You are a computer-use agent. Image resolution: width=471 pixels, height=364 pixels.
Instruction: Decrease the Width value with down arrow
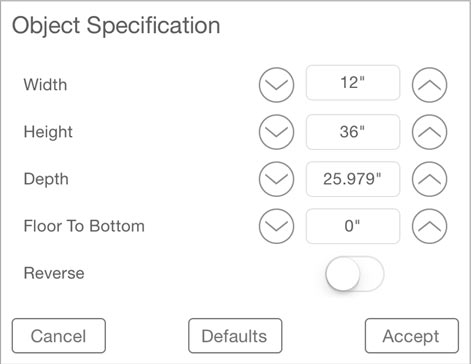click(276, 85)
